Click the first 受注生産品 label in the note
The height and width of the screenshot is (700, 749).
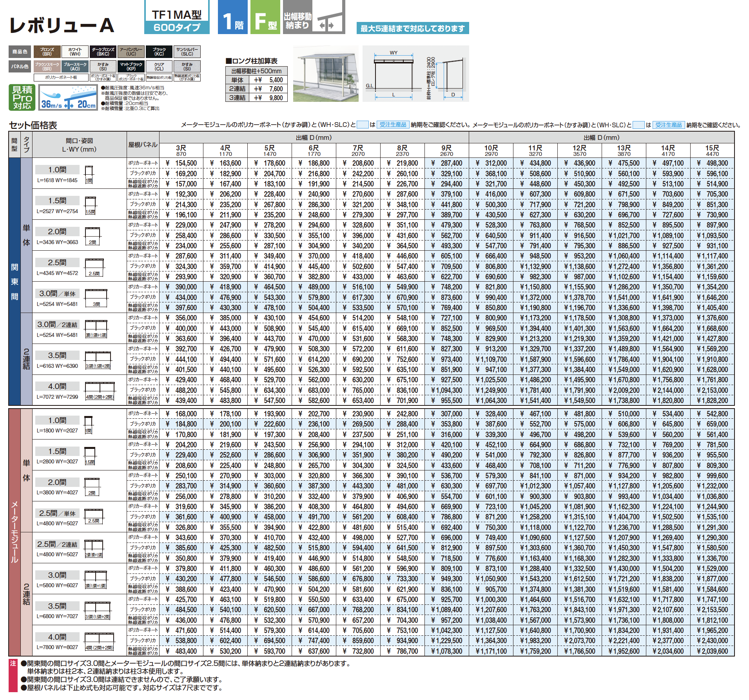[x=393, y=125]
